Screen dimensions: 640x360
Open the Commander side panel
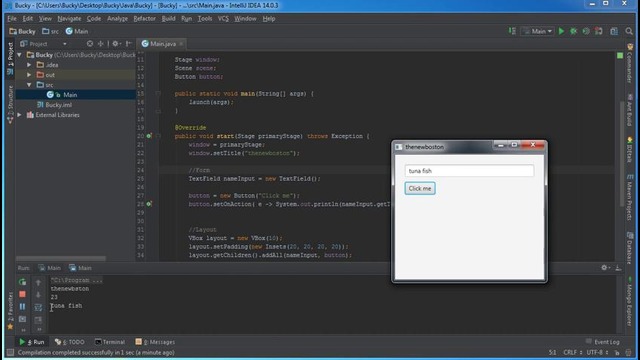click(630, 63)
